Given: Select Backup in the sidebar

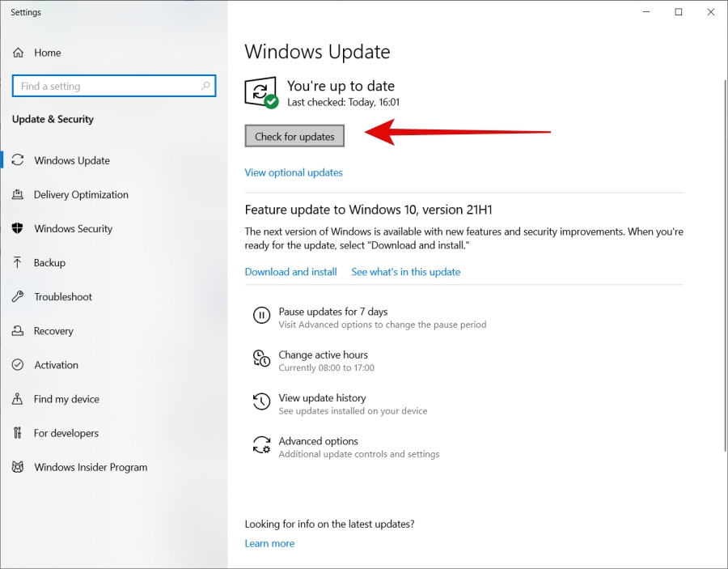Looking at the screenshot, I should [49, 263].
